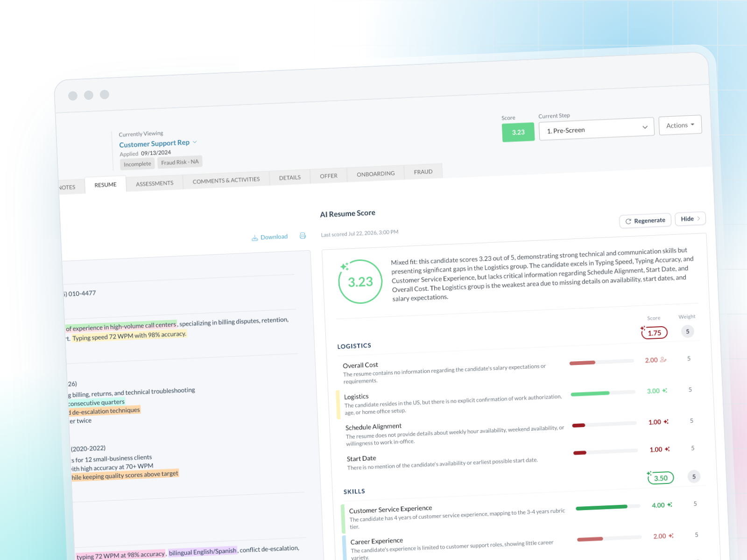Click 'Last scored Jul 22, 2026, 3:00 PM' text
This screenshot has height=560, width=747.
click(359, 233)
